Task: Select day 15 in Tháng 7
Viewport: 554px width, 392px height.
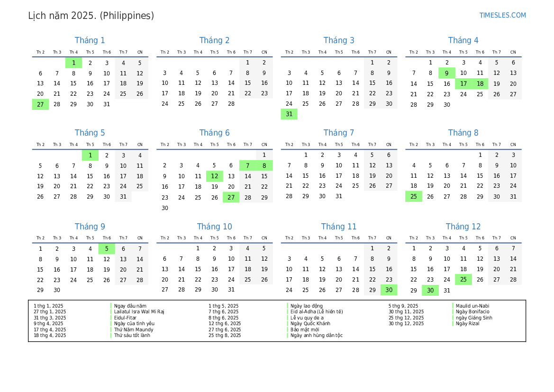Action: click(x=306, y=176)
